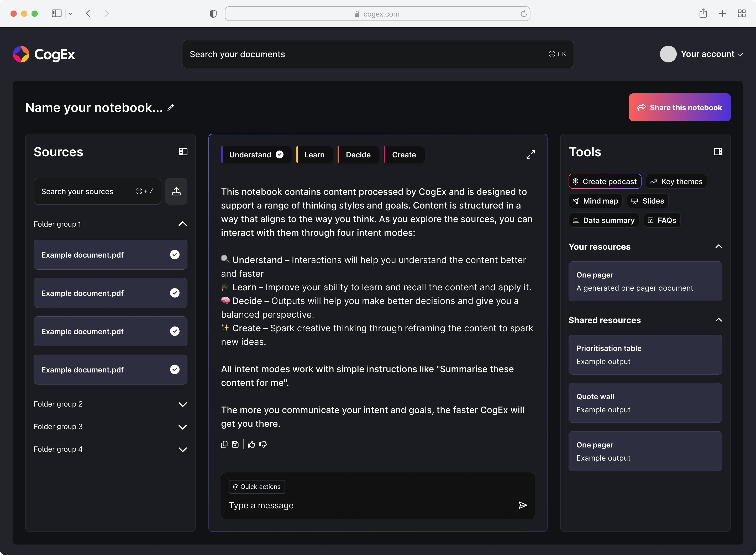The width and height of the screenshot is (756, 555).
Task: Click Share this notebook button
Action: (x=679, y=108)
